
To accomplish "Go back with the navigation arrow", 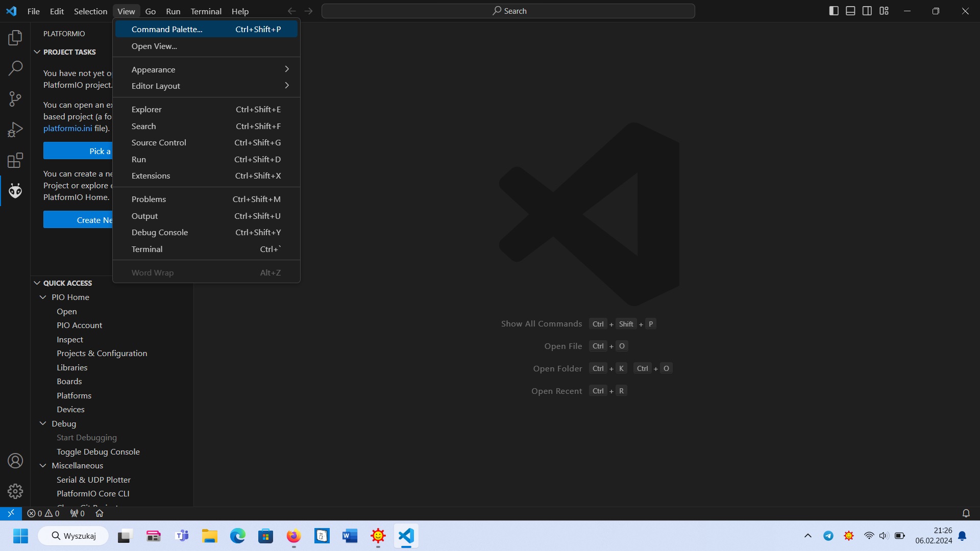I will click(291, 11).
